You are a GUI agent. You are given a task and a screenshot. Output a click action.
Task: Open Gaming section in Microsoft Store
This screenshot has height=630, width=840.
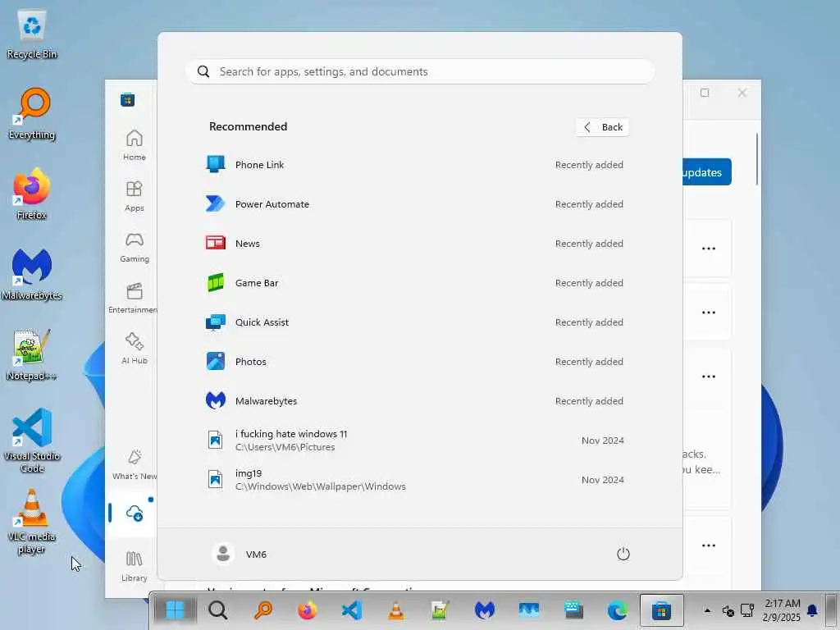[134, 247]
